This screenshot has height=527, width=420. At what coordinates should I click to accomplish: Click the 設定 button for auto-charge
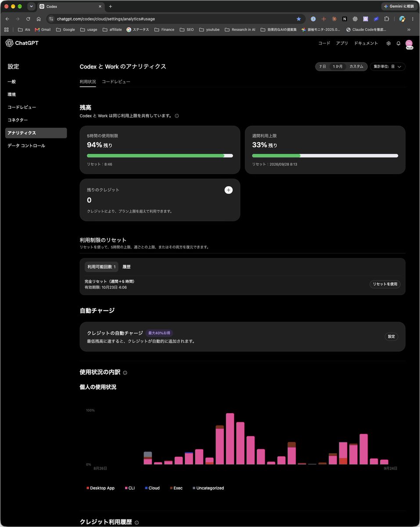pyautogui.click(x=391, y=336)
